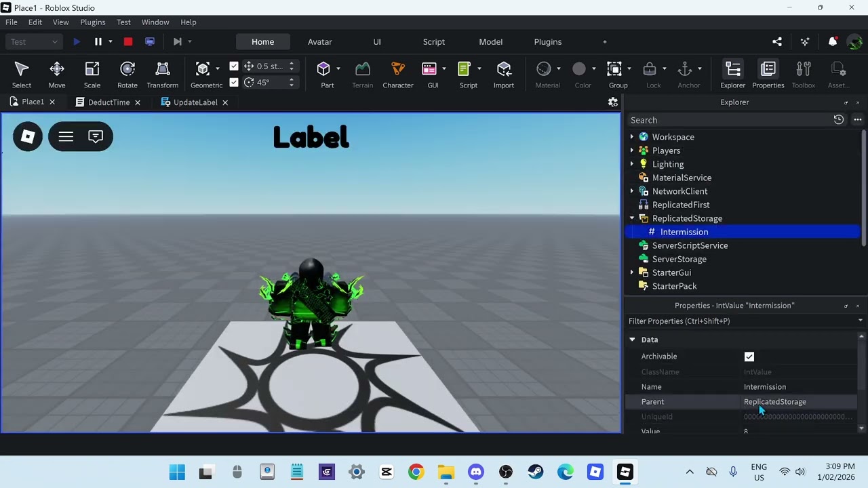Toggle the rotate snapping 45° checkbox
The height and width of the screenshot is (488, 868).
(234, 83)
